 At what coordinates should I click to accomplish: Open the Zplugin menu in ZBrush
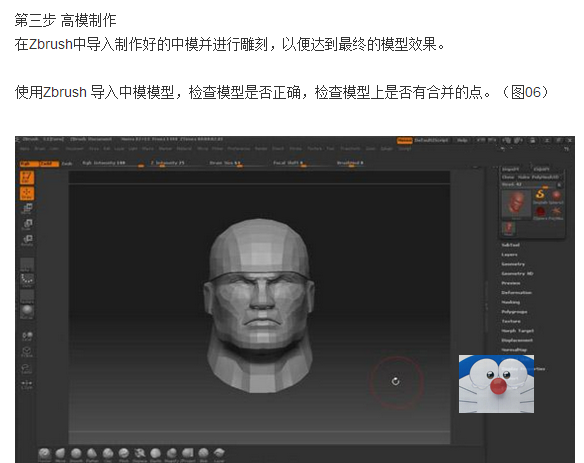(387, 149)
